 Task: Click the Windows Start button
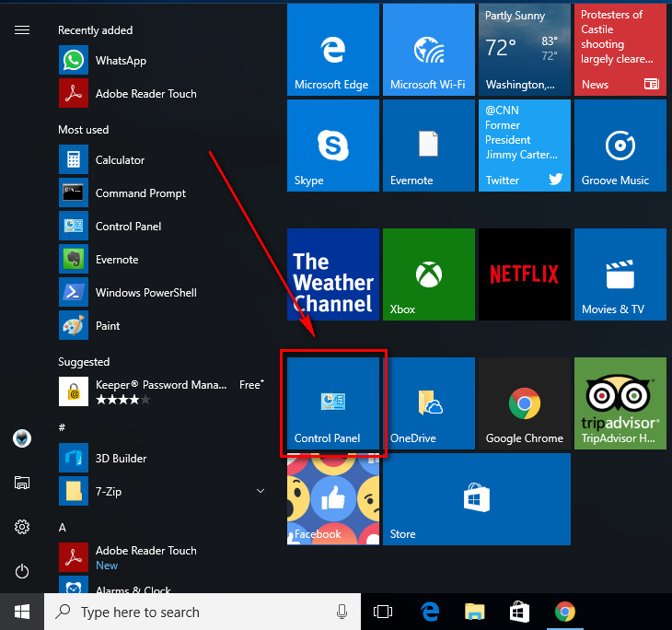(22, 612)
